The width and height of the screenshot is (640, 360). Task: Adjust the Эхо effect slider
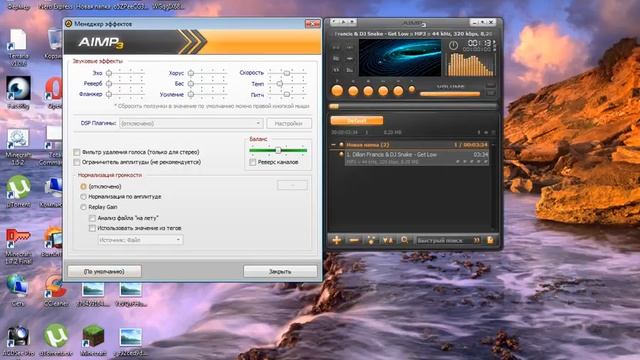click(x=125, y=73)
